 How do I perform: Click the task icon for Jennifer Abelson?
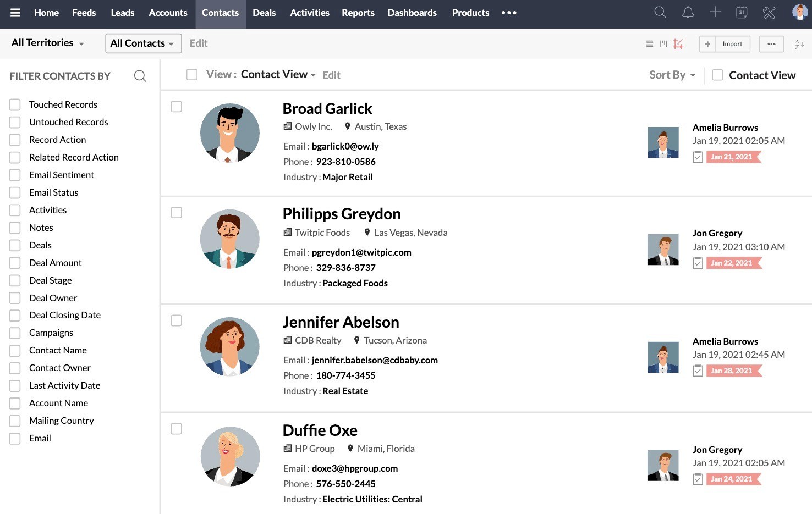[x=698, y=371]
